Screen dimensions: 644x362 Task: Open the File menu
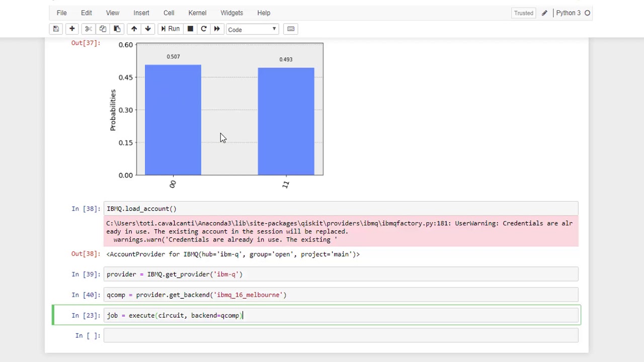pyautogui.click(x=61, y=13)
